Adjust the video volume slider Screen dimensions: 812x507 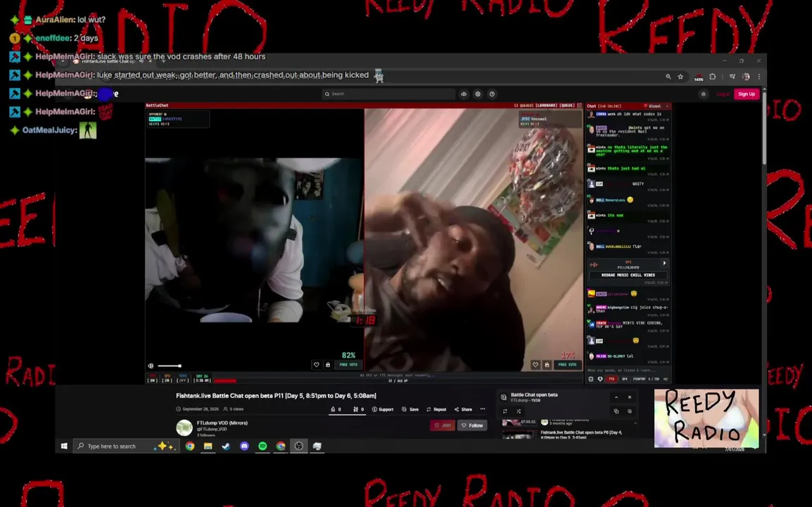170,365
